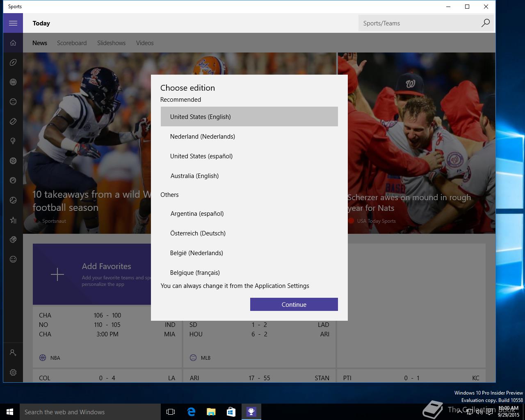Click the HOU 6 - 2 ARI row
The width and height of the screenshot is (525, 420).
259,334
